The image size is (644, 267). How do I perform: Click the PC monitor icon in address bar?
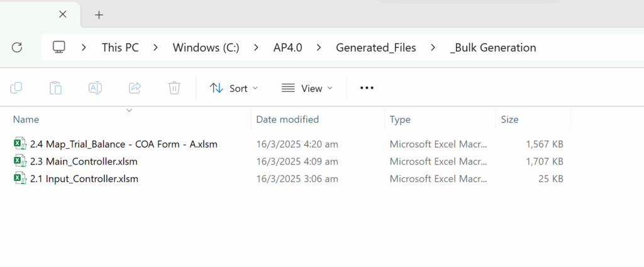(59, 47)
